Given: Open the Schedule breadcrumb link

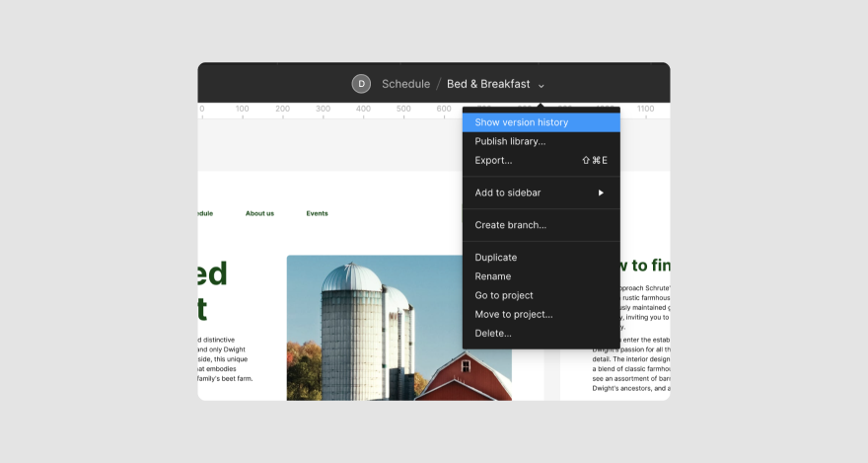Looking at the screenshot, I should point(405,84).
